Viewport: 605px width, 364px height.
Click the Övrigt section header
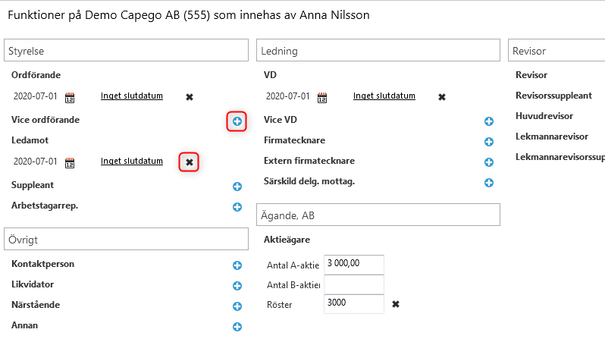pyautogui.click(x=126, y=239)
